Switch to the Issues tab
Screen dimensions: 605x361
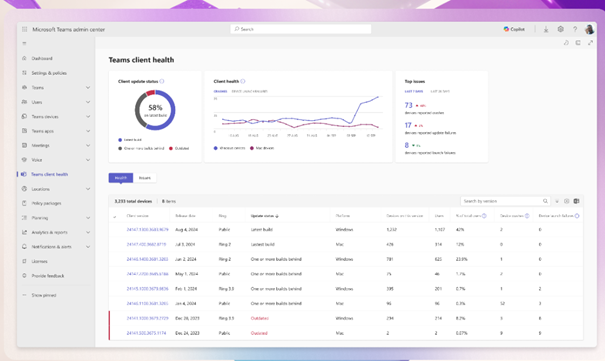(x=145, y=178)
